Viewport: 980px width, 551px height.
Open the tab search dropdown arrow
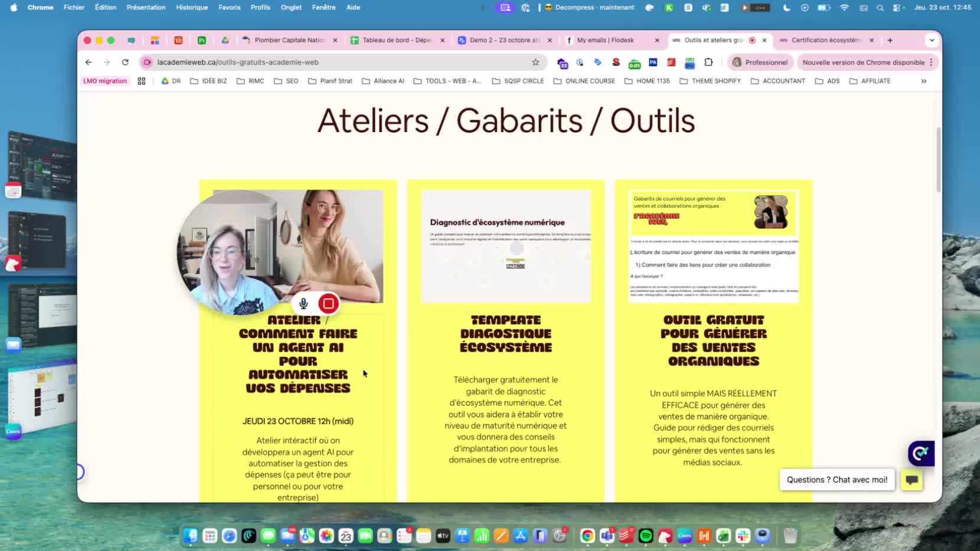[x=932, y=40]
